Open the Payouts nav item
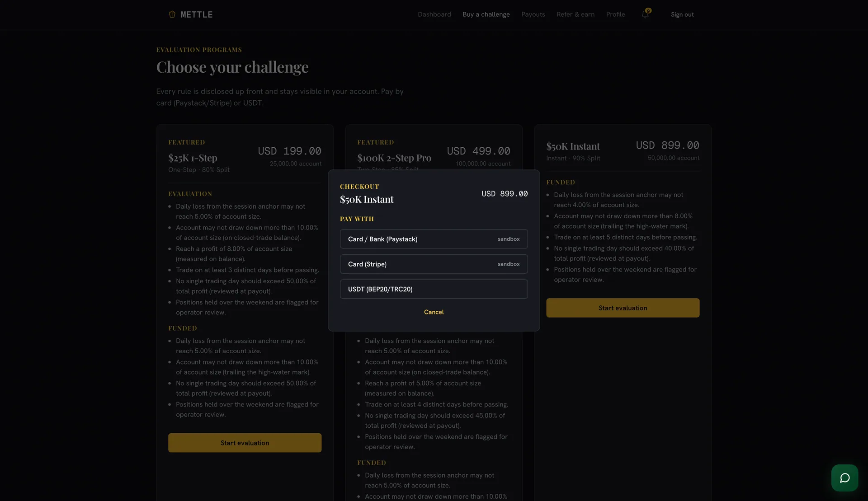 click(533, 14)
